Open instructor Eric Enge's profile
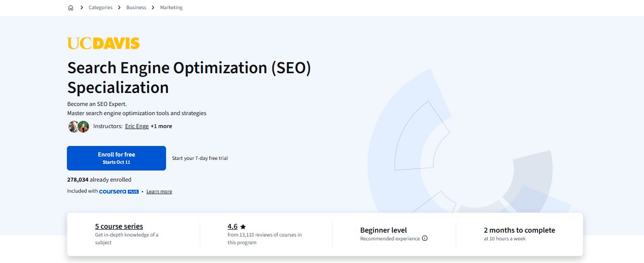Screen dimensions: 644x263 pos(137,126)
